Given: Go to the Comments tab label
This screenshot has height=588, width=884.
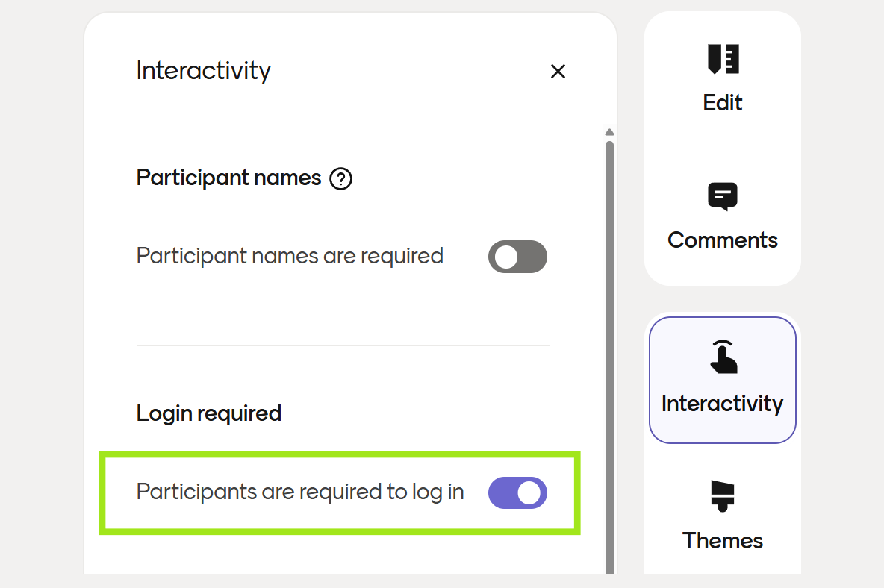Looking at the screenshot, I should click(723, 240).
